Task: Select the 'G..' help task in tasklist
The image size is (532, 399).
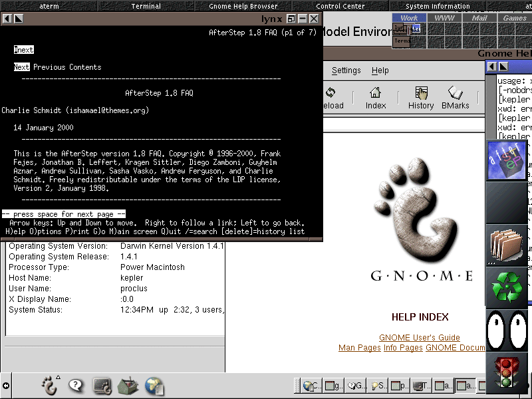Action: 356,386
